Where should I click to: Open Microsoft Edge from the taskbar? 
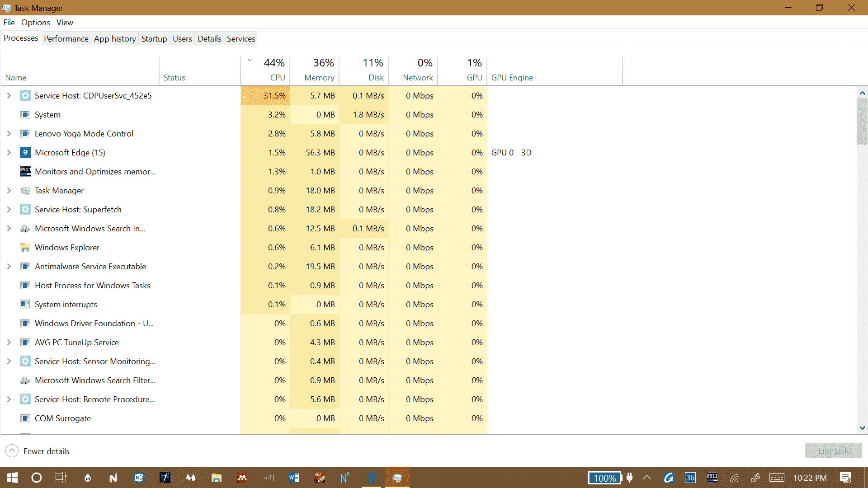pyautogui.click(x=372, y=478)
